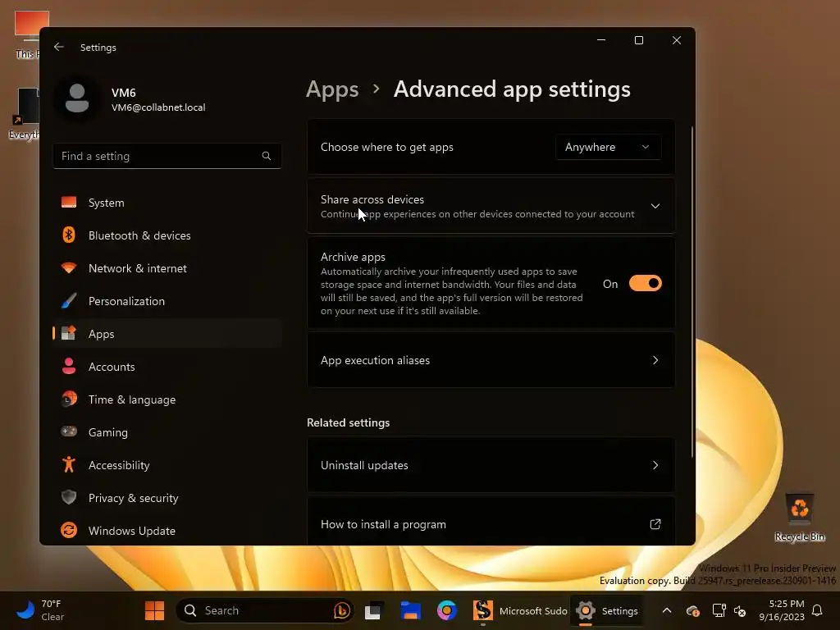
Task: Go to Time & language settings
Action: click(x=167, y=399)
